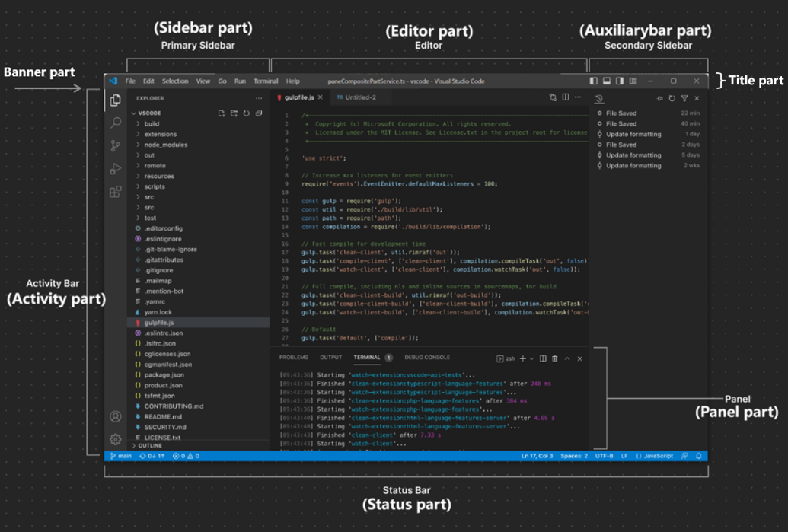
Task: Click the JavaScript language mode indicator
Action: (654, 456)
